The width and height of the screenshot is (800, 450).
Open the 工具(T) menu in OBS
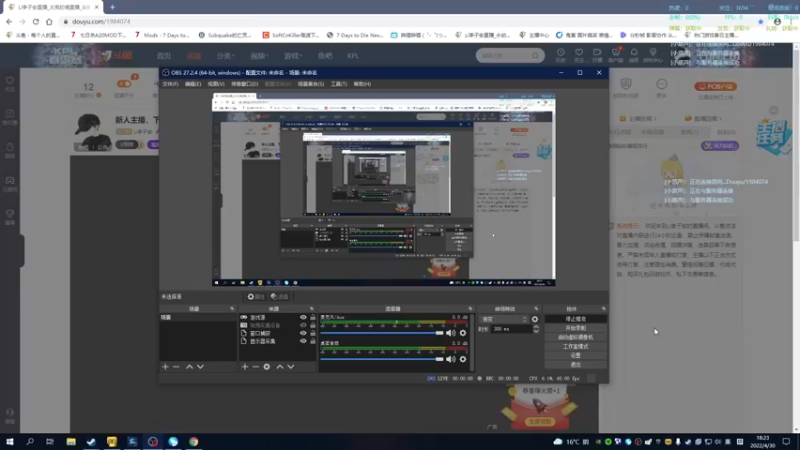338,84
